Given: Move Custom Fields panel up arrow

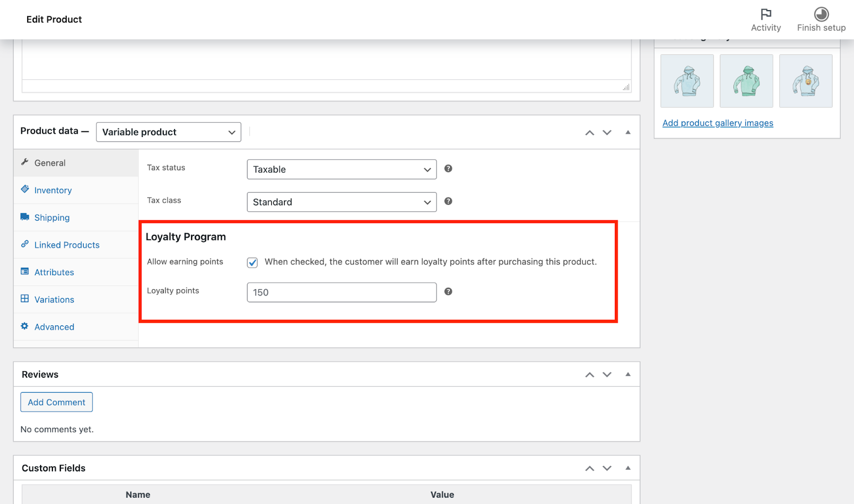Looking at the screenshot, I should coord(589,468).
